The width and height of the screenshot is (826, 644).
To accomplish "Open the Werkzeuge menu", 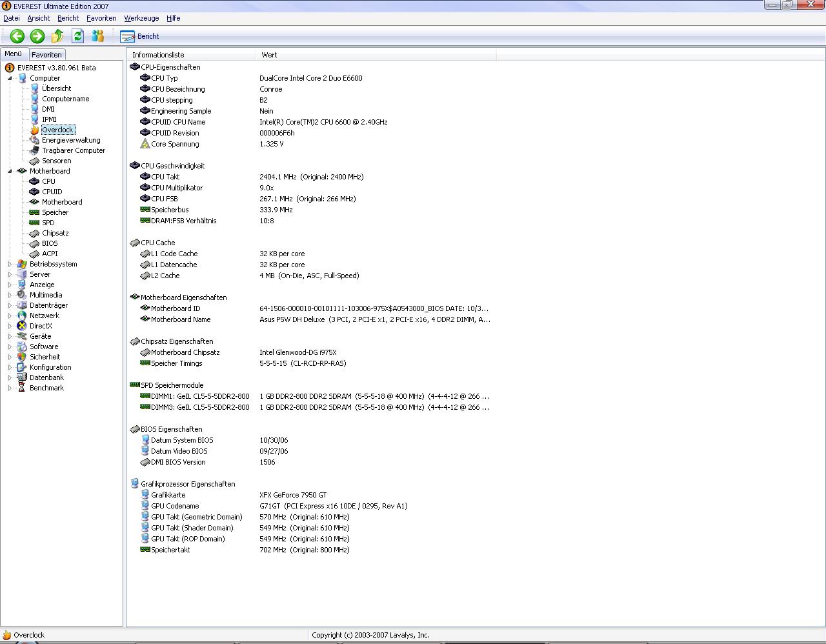I will [141, 18].
